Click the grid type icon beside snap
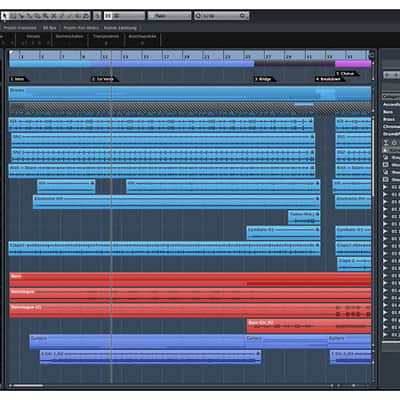400x400 pixels. click(x=117, y=16)
